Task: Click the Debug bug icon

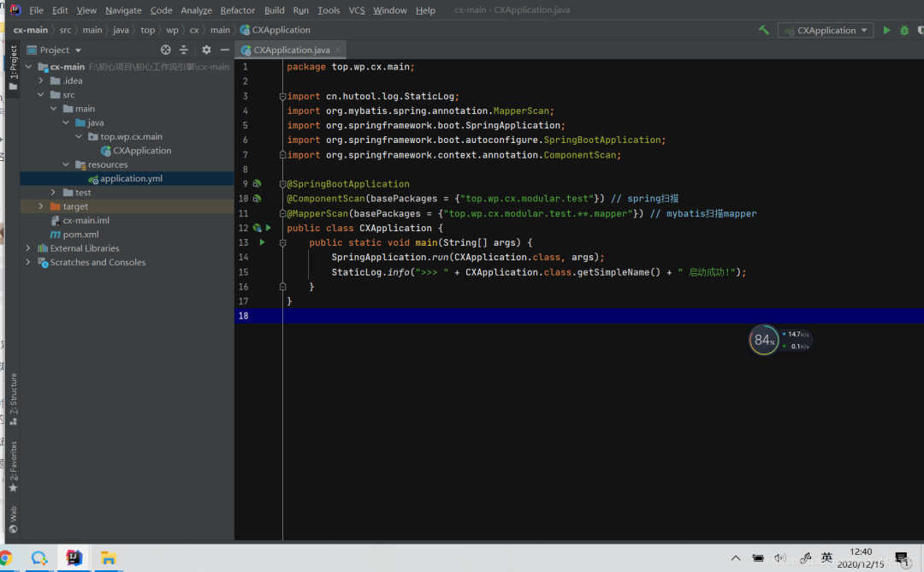Action: [904, 30]
